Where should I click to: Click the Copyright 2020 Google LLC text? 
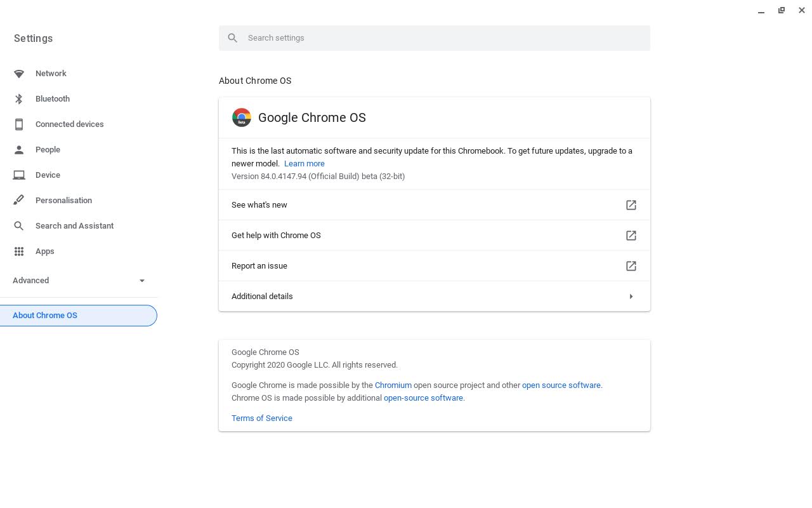315,365
